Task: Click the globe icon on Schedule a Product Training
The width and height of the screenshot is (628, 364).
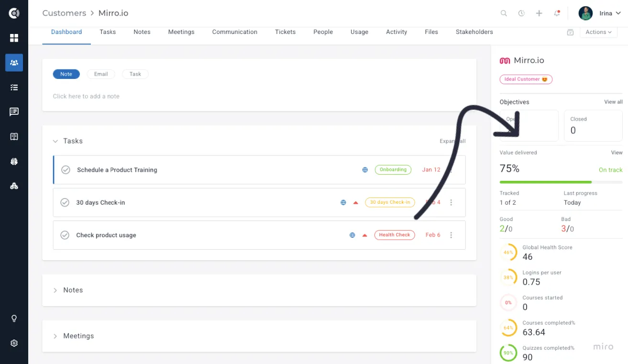Action: coord(365,170)
